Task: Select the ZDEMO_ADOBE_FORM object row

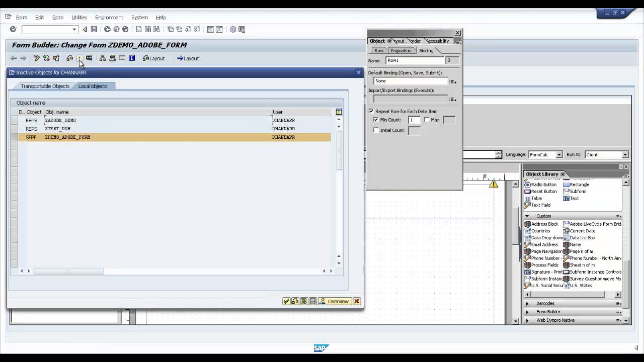Action: [175, 137]
